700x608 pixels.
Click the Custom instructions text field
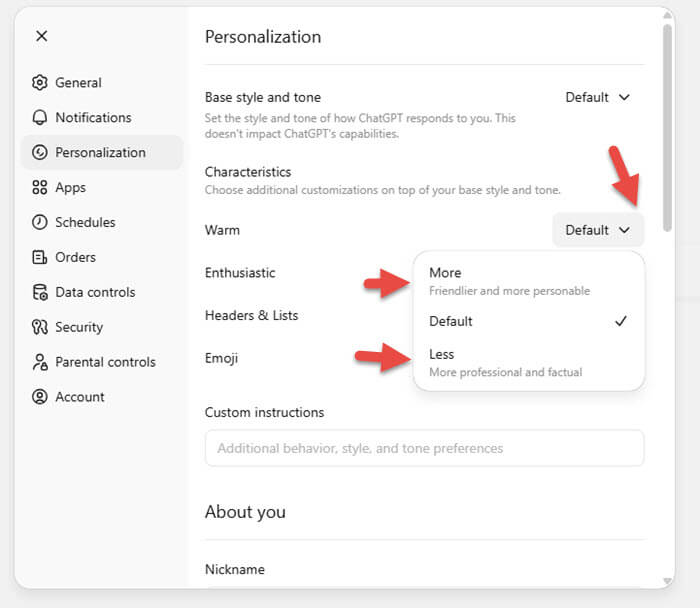(x=424, y=448)
